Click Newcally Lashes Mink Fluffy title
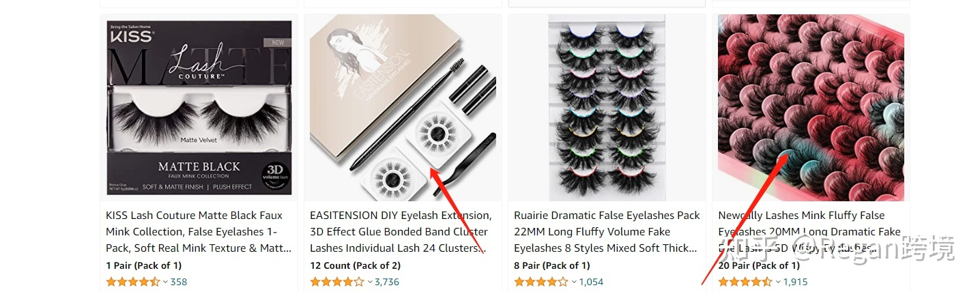Image resolution: width=980 pixels, height=292 pixels. tap(809, 231)
